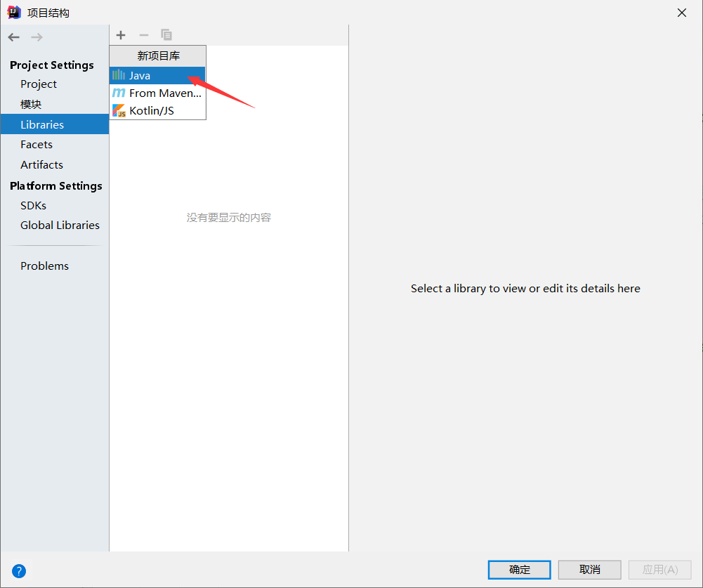Image resolution: width=703 pixels, height=588 pixels.
Task: Click the minus remove library icon
Action: point(143,35)
